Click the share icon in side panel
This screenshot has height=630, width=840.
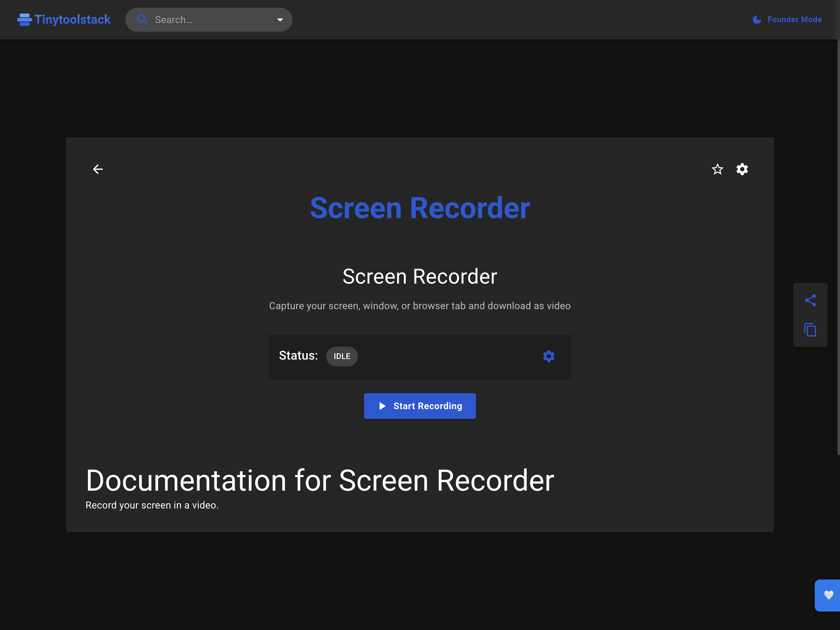[810, 300]
